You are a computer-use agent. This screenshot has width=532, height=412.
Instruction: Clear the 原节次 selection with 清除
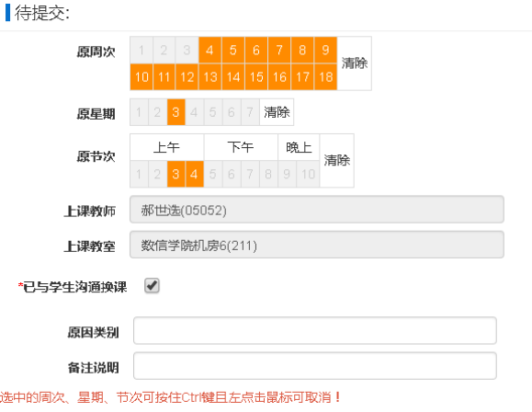pos(336,160)
